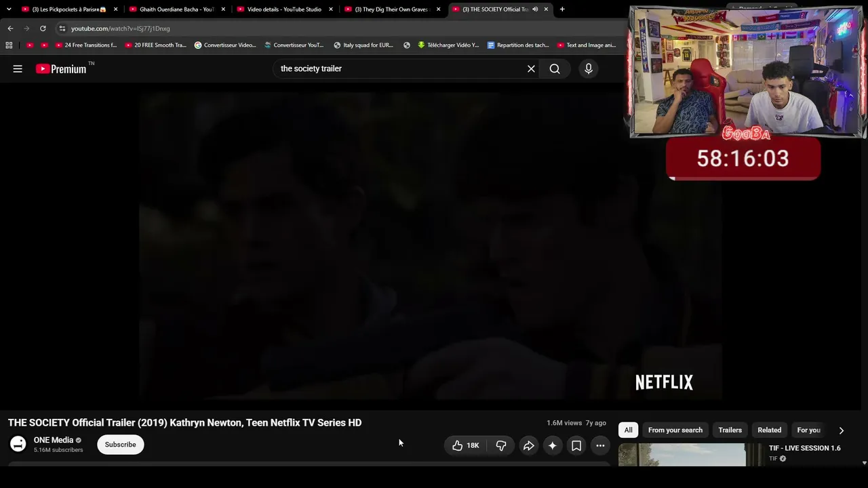
Task: Select the From your search chip
Action: coord(675,430)
